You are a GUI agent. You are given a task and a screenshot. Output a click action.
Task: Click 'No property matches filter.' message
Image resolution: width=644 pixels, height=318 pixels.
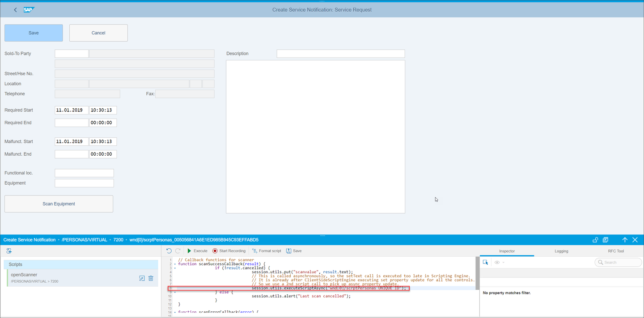pyautogui.click(x=507, y=293)
